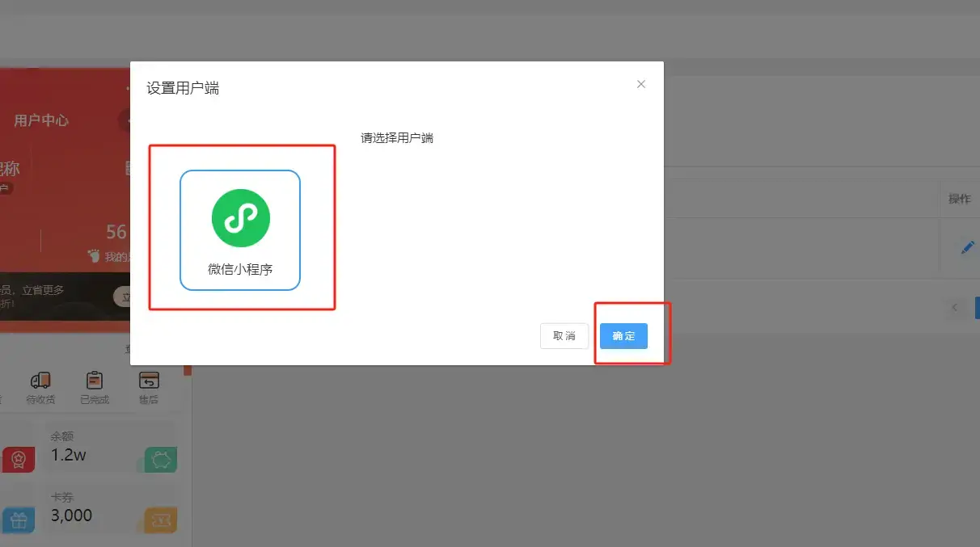Viewport: 980px width, 547px height.
Task: Click the 用户中心 title in the preview
Action: (x=41, y=120)
